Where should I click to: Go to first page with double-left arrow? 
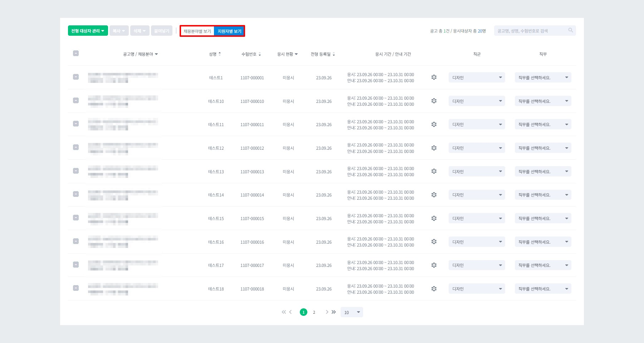pos(284,312)
